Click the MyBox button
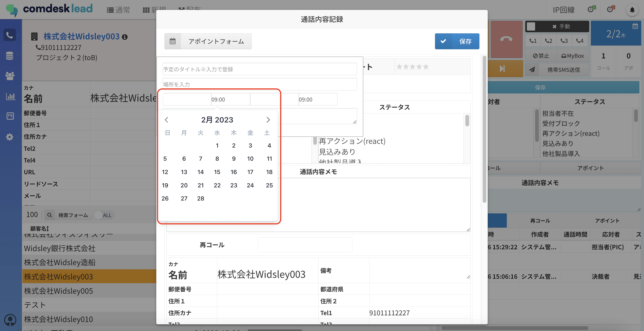 tap(572, 56)
